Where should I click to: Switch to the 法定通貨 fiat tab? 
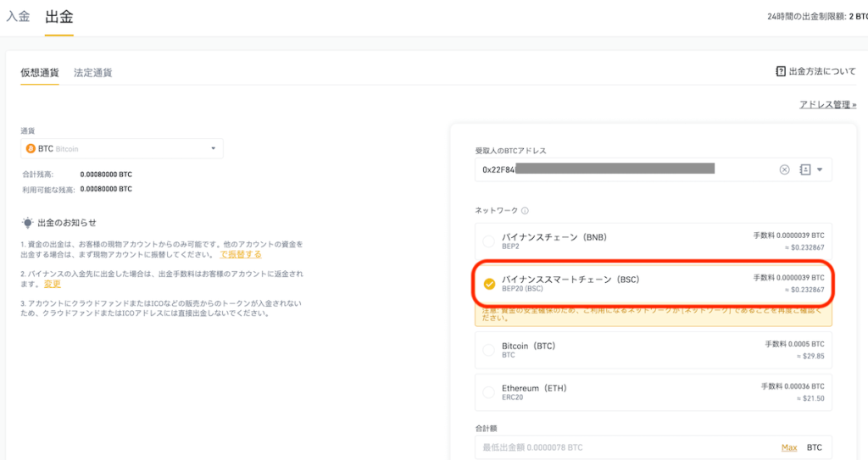[x=93, y=73]
